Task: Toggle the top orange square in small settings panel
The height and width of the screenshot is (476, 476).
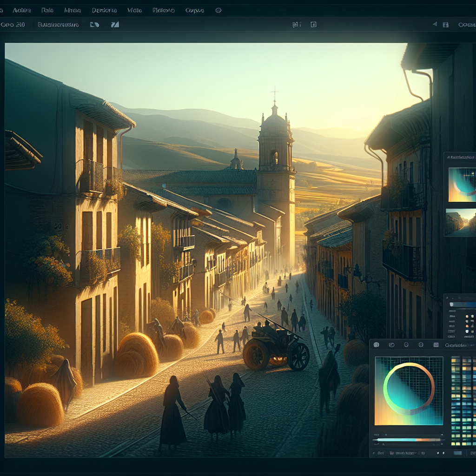Action: click(x=468, y=316)
